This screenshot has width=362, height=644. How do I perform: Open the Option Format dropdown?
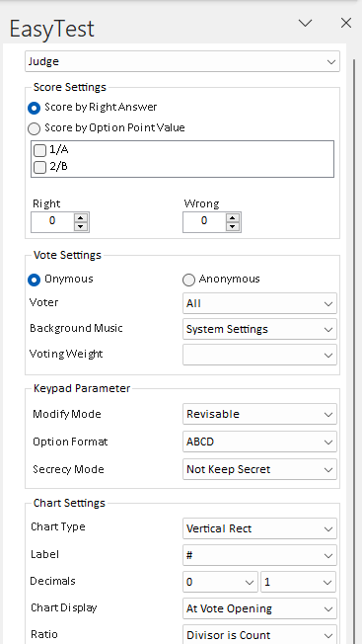(259, 442)
